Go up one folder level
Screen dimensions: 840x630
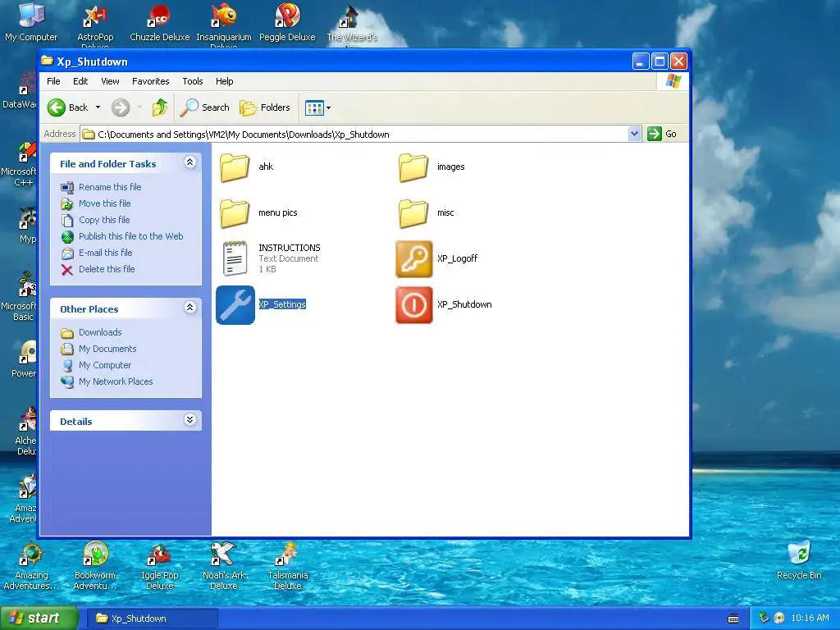160,107
